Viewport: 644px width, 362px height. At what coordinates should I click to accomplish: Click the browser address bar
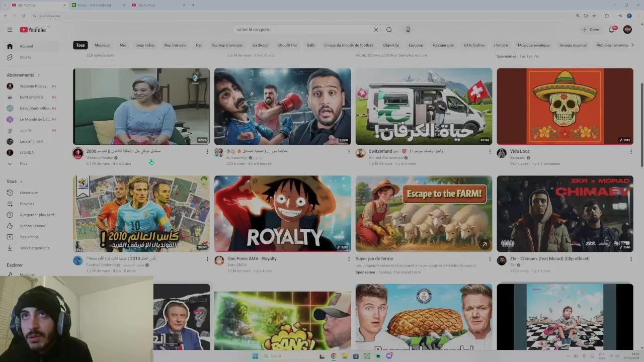(x=302, y=16)
